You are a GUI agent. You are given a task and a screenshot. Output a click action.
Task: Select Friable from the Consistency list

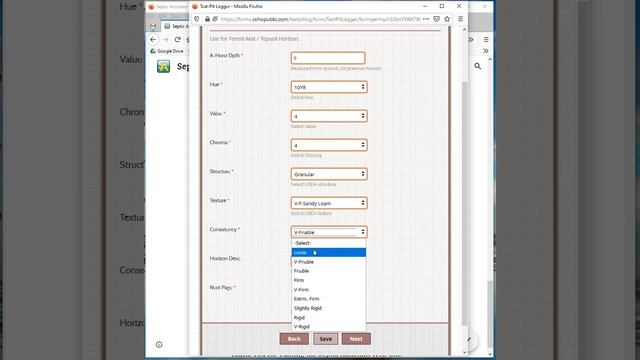pyautogui.click(x=329, y=271)
